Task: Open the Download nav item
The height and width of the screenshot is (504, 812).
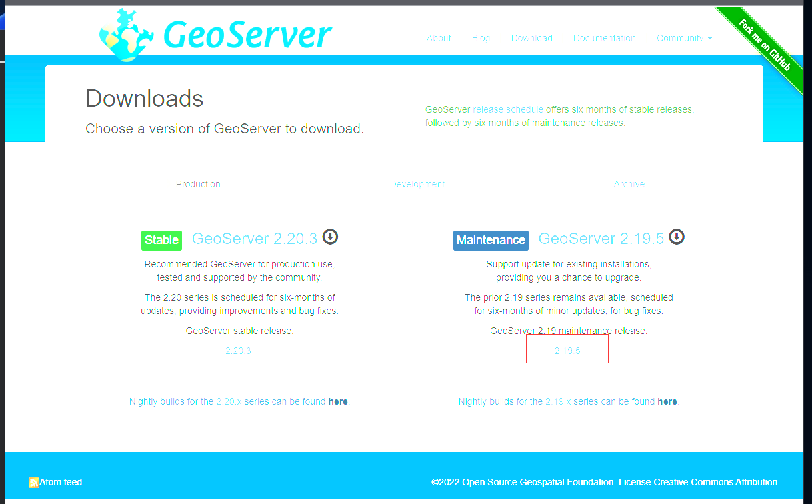Action: [x=532, y=38]
